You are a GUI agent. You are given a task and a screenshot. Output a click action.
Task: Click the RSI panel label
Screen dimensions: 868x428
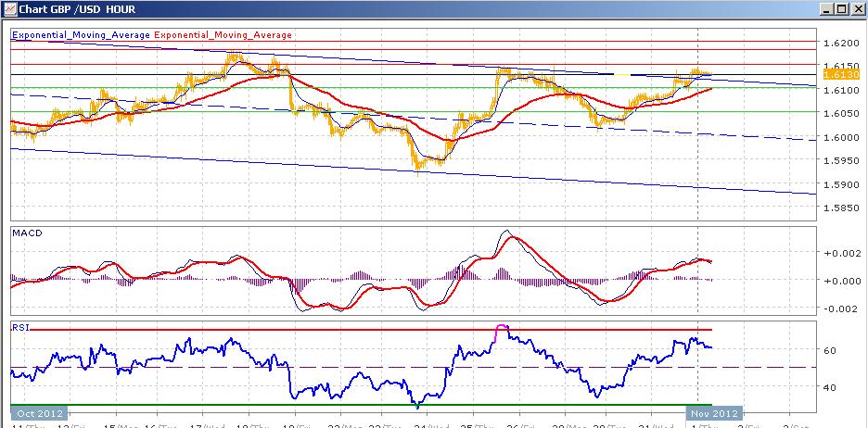(19, 328)
